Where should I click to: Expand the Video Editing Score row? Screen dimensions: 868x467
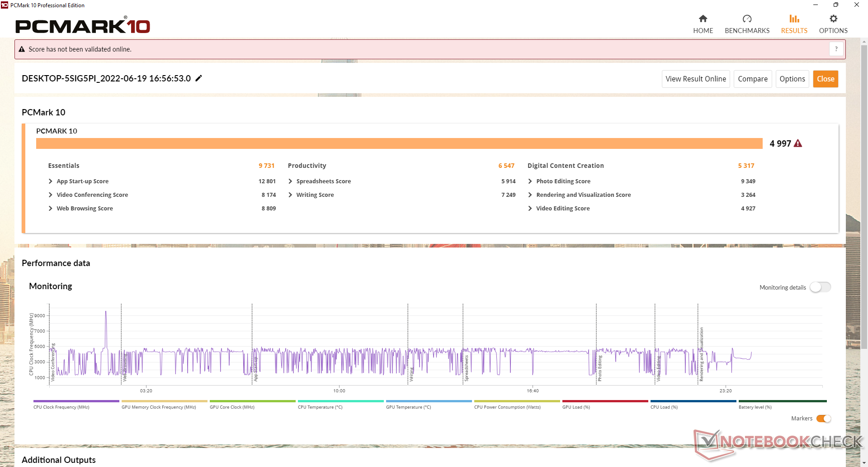click(x=530, y=209)
